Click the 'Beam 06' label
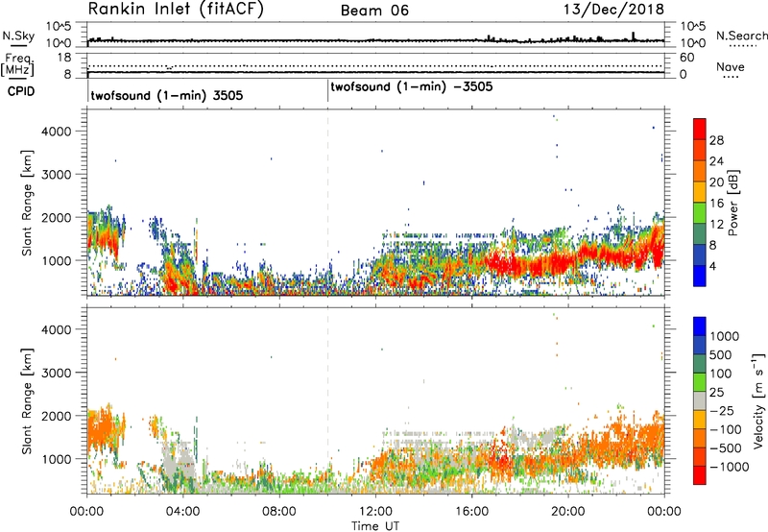This screenshot has height=532, width=768. (374, 11)
